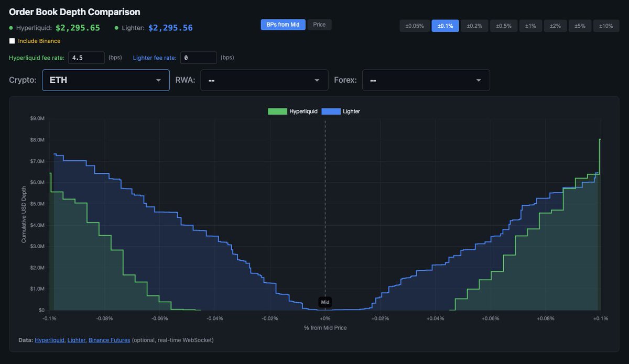Click the Lighter fee rate label
Viewport: 629px width, 364px height.
pos(155,58)
